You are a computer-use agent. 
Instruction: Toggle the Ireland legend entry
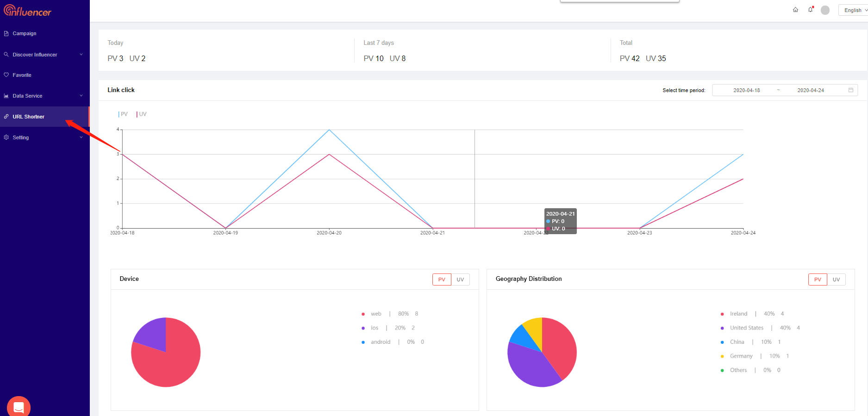[752, 314]
